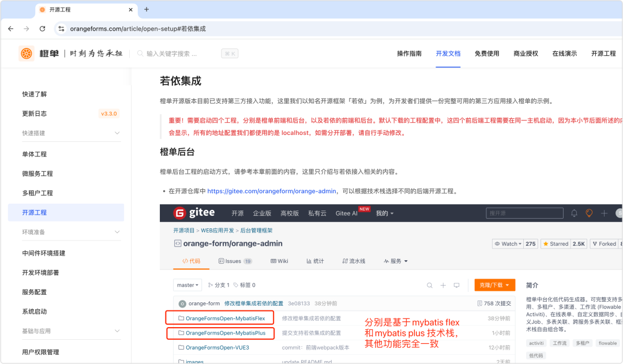
Task: Select the Issues tab
Action: coord(235,261)
